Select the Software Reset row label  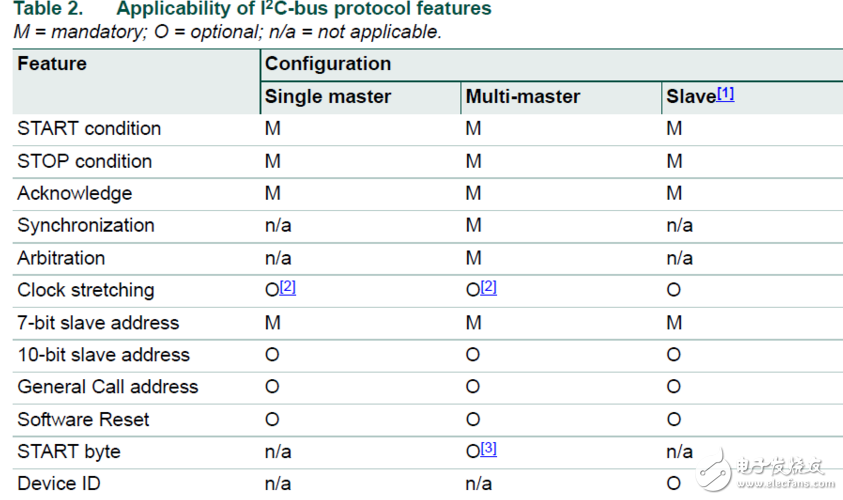click(x=83, y=420)
